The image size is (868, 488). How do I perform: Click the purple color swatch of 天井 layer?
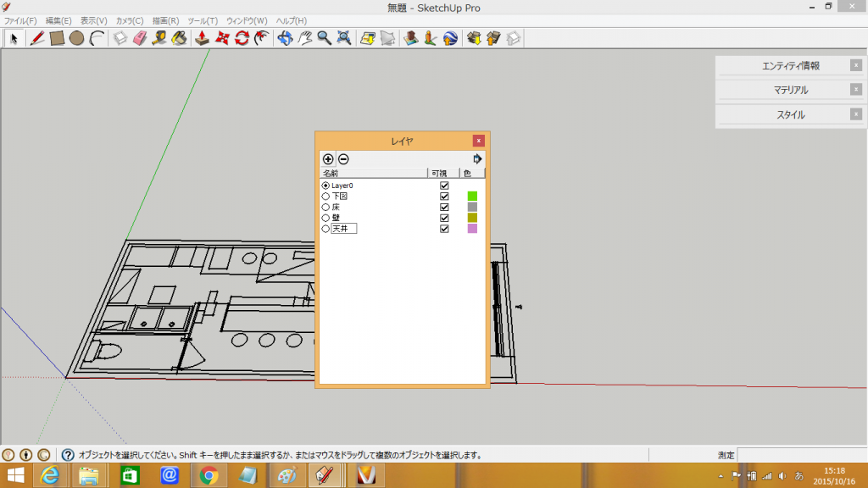(x=472, y=229)
